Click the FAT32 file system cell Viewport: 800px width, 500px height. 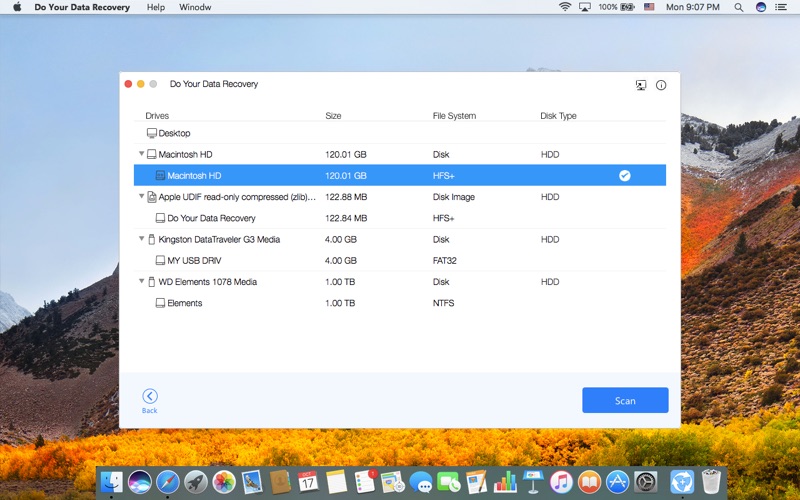pyautogui.click(x=444, y=260)
